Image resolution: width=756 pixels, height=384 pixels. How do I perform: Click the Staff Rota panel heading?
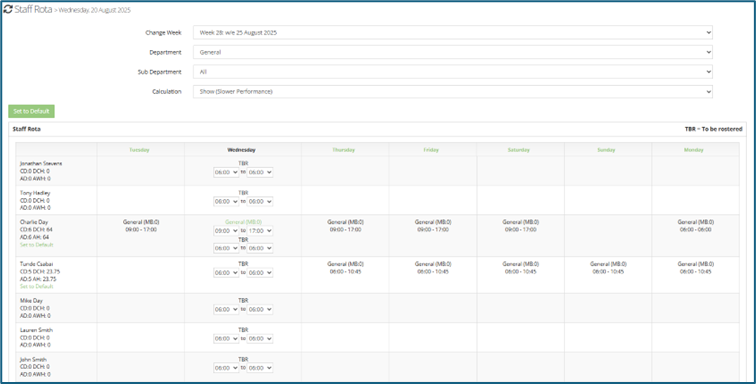pyautogui.click(x=27, y=129)
